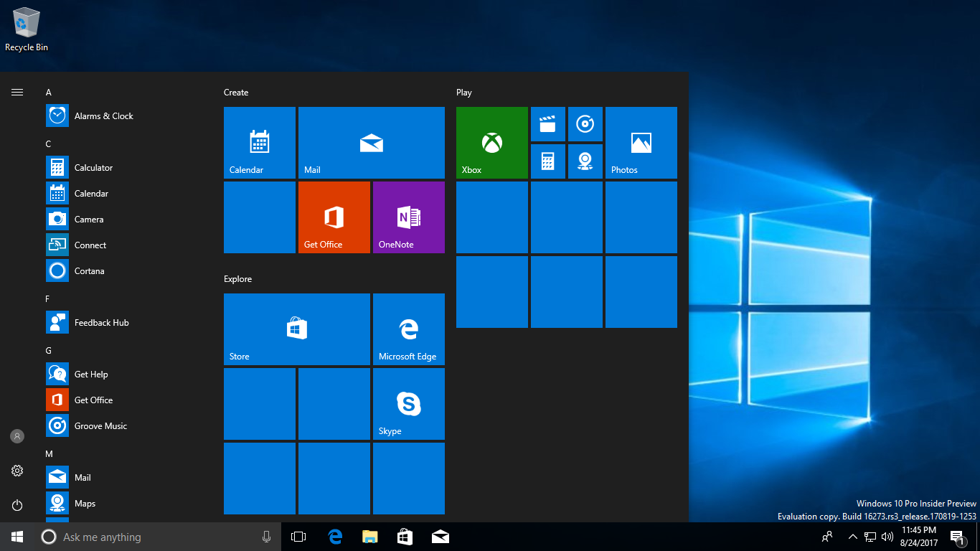Open the Mail icon on the taskbar
980x551 pixels.
pos(440,537)
